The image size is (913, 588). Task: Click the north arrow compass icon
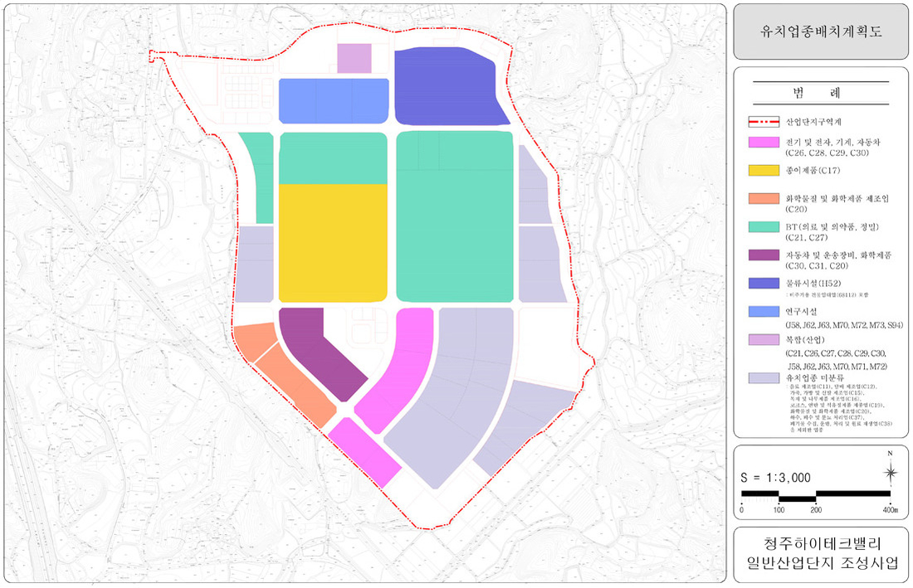pyautogui.click(x=890, y=474)
